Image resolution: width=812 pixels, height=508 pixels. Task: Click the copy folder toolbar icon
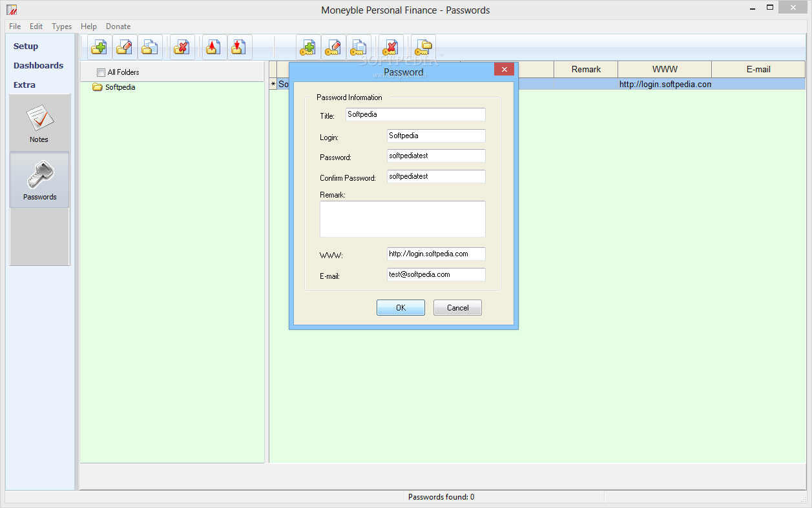pos(150,48)
